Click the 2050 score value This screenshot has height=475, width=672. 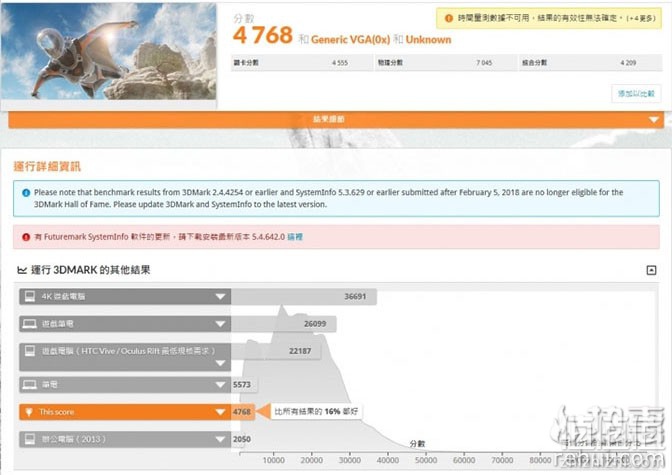pyautogui.click(x=242, y=439)
